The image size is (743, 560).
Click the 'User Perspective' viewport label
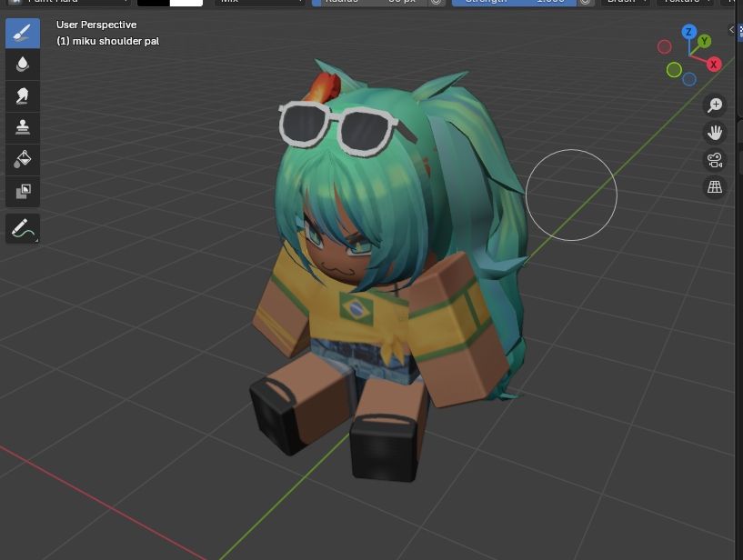(96, 25)
